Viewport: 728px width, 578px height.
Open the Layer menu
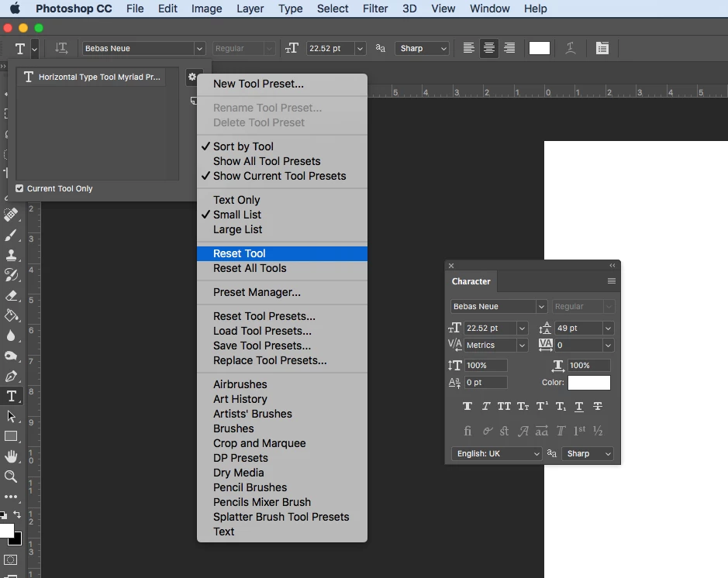250,9
